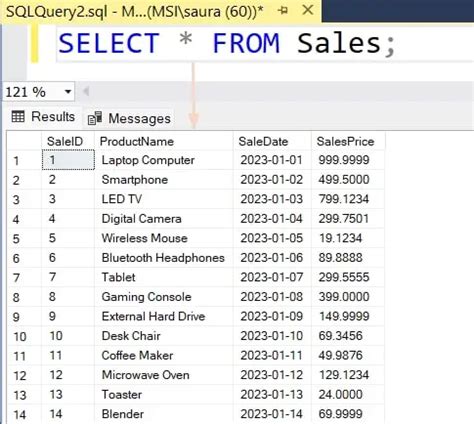Viewport: 474px width, 424px height.
Task: Click the date cell 2023-01-09
Action: [x=272, y=316]
